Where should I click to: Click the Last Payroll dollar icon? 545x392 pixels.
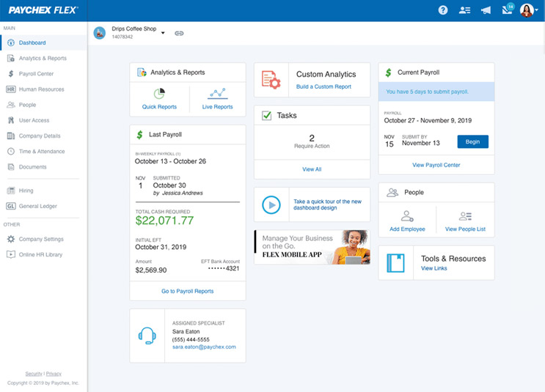pyautogui.click(x=139, y=135)
